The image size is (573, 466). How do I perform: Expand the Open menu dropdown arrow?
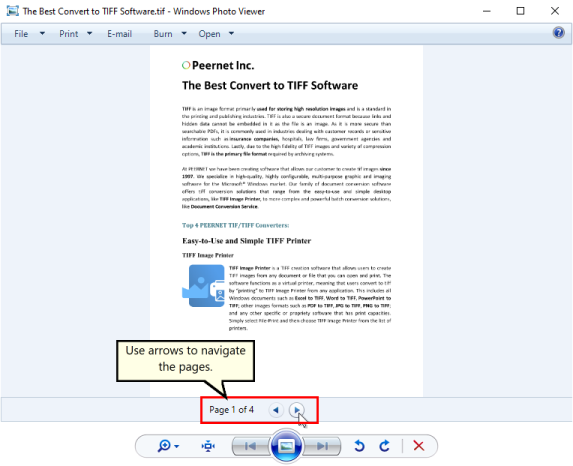(x=231, y=33)
